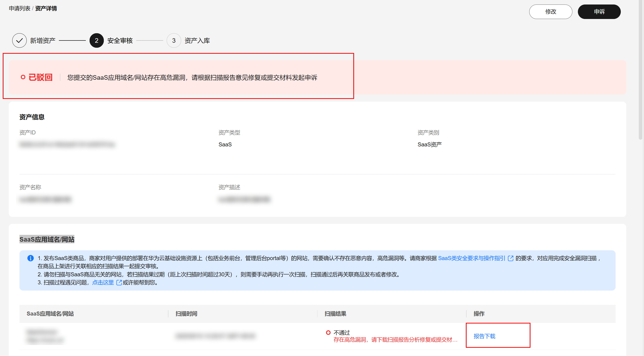The width and height of the screenshot is (644, 356).
Task: Open the 资产详情 breadcrumb tab
Action: [46, 8]
